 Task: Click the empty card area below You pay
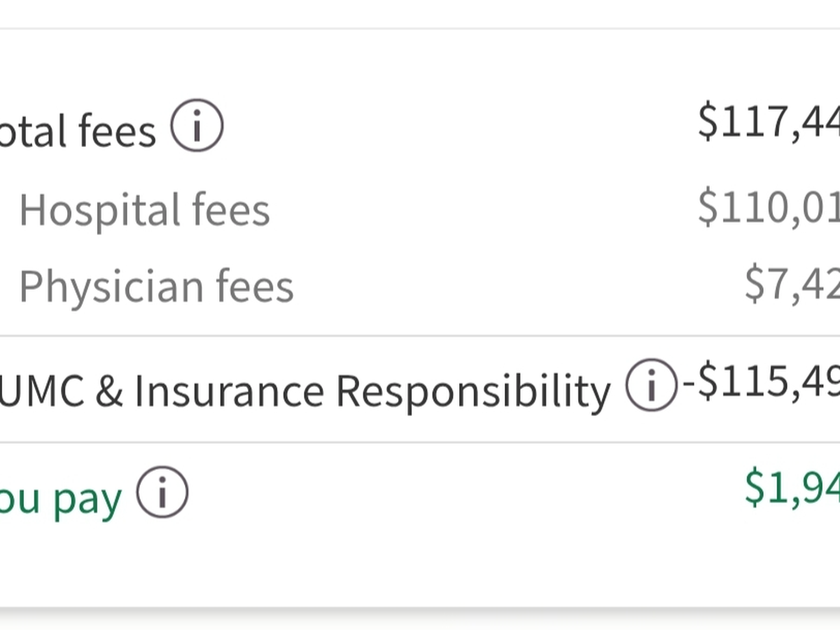[420, 560]
